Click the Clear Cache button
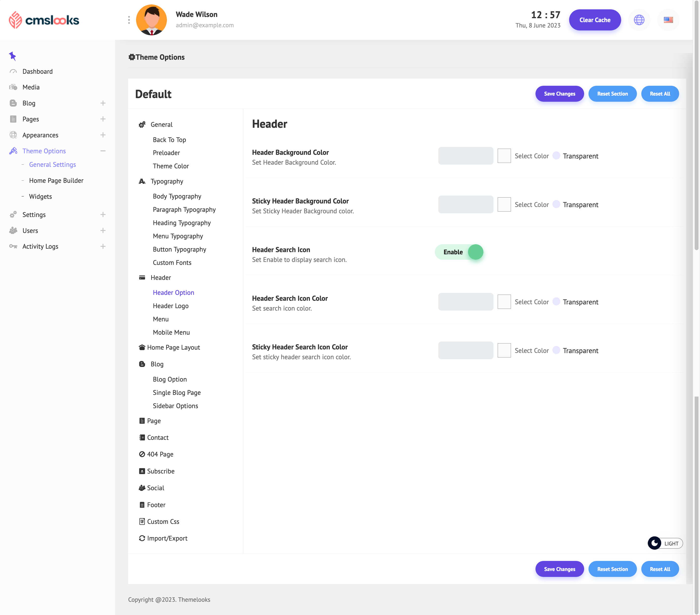 [594, 20]
